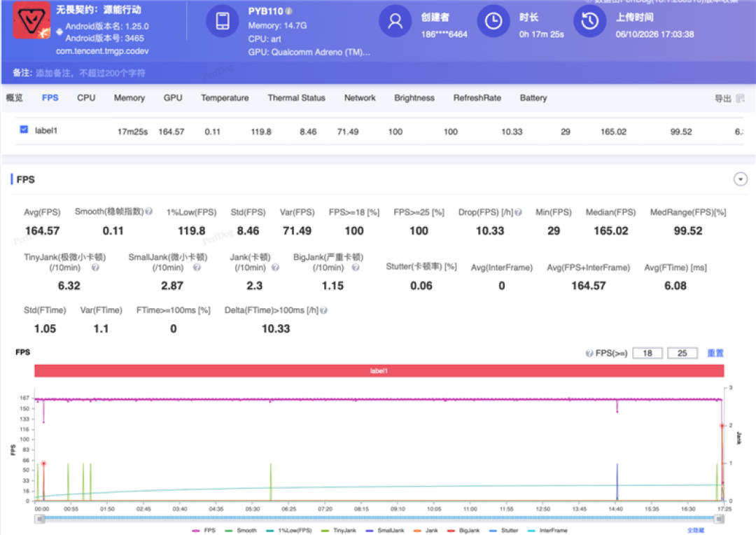The image size is (756, 535).
Task: Click help icon beside FPS(>=) threshold
Action: coord(589,353)
